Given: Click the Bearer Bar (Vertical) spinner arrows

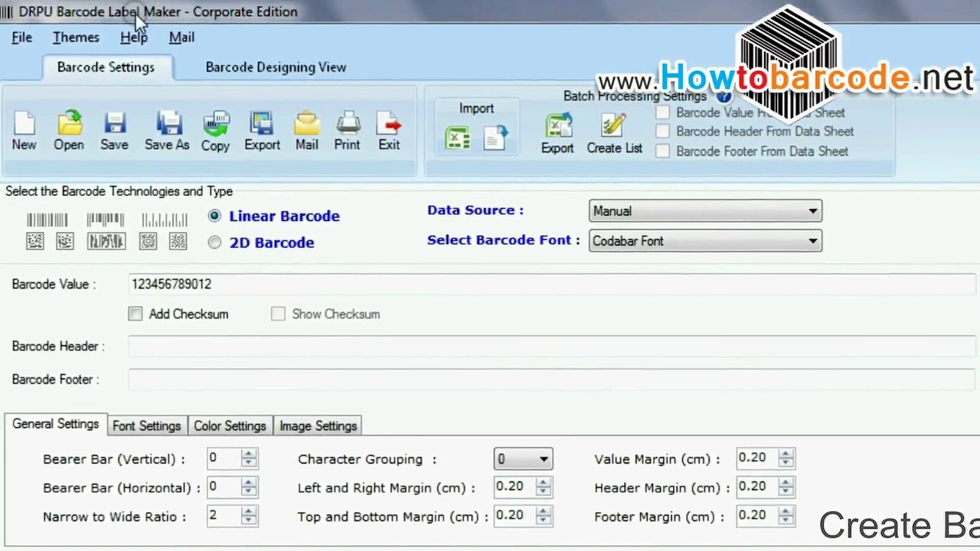Looking at the screenshot, I should pos(248,458).
